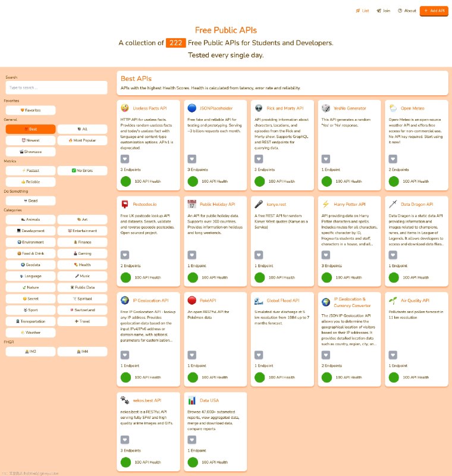Click the Global Flood API icon

[259, 301]
